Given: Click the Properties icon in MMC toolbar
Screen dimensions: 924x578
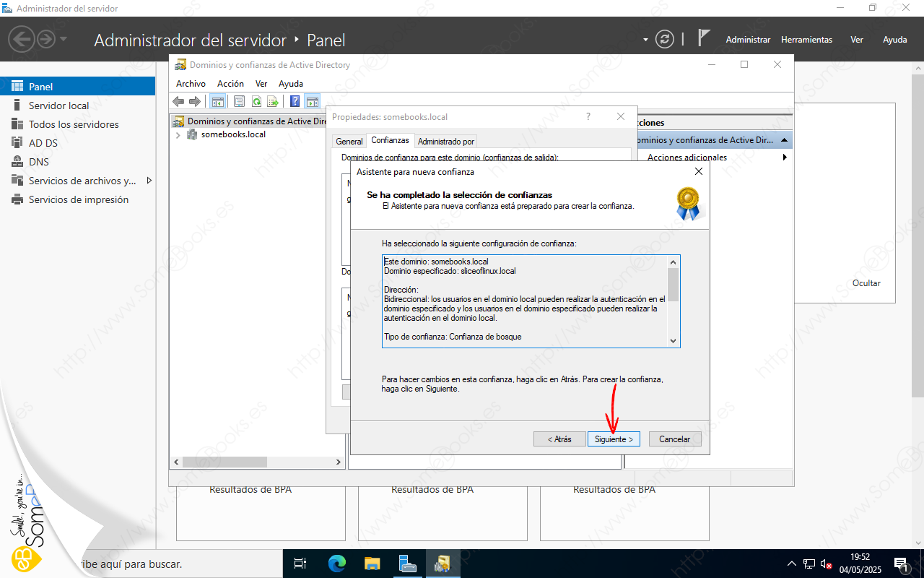Looking at the screenshot, I should tap(239, 102).
